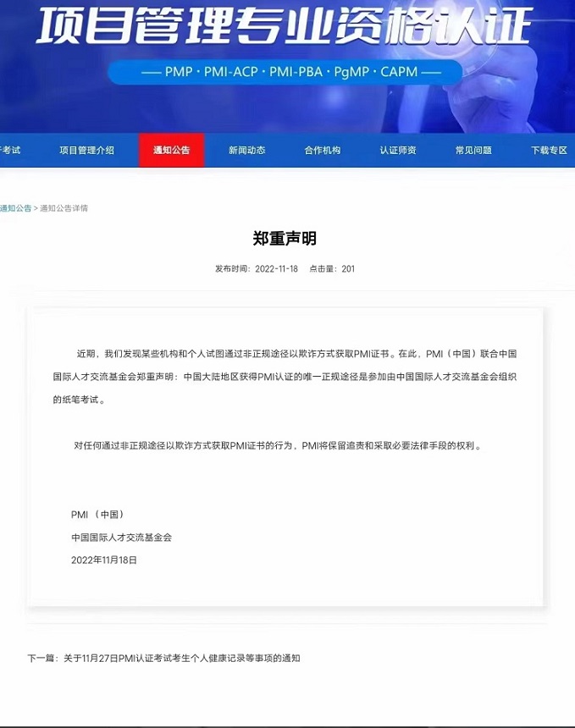Open the 认证师资 nav item

click(398, 151)
